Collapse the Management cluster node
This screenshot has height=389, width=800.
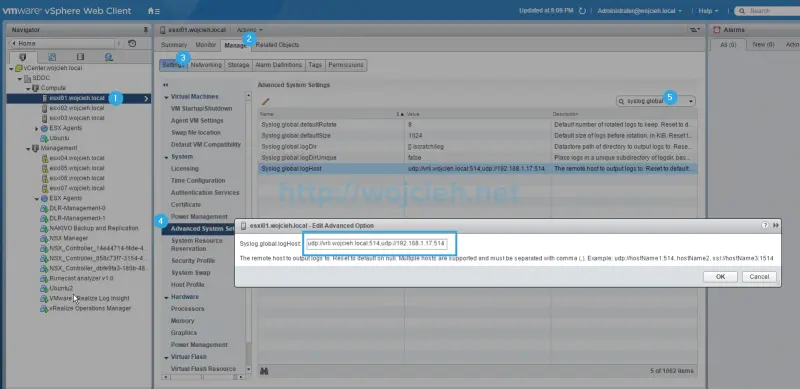click(28, 149)
